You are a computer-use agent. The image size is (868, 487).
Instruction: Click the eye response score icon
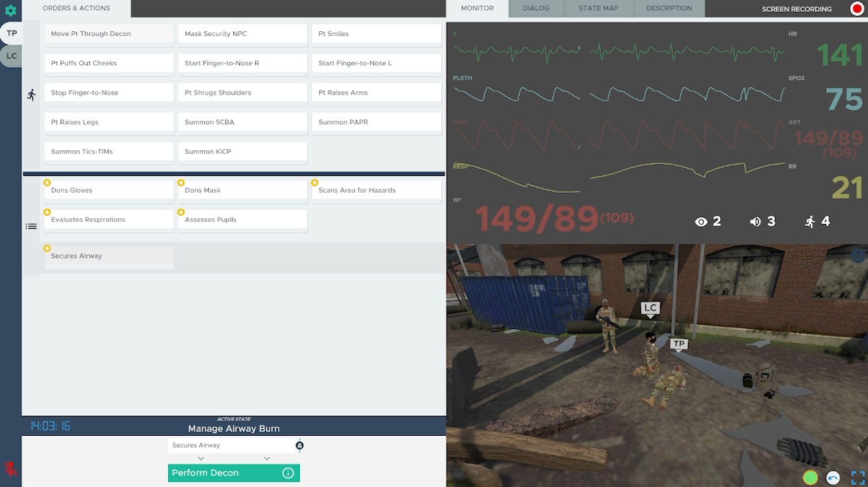point(701,222)
